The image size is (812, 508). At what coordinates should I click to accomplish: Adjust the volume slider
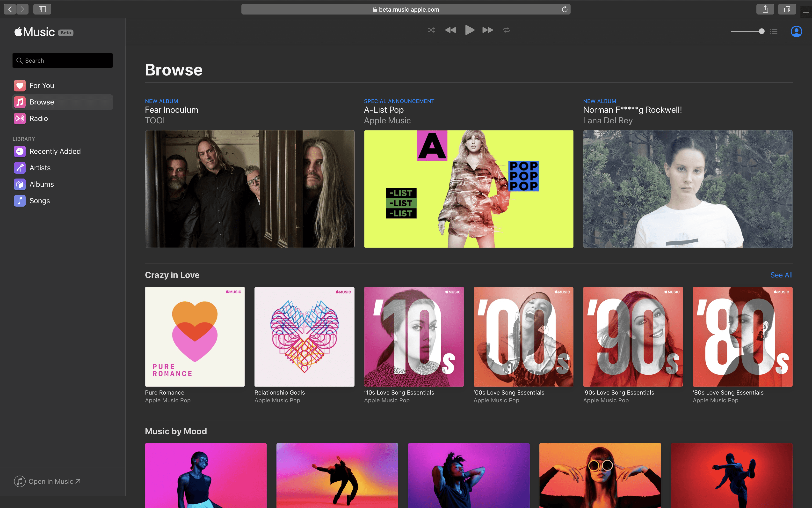[x=747, y=31]
